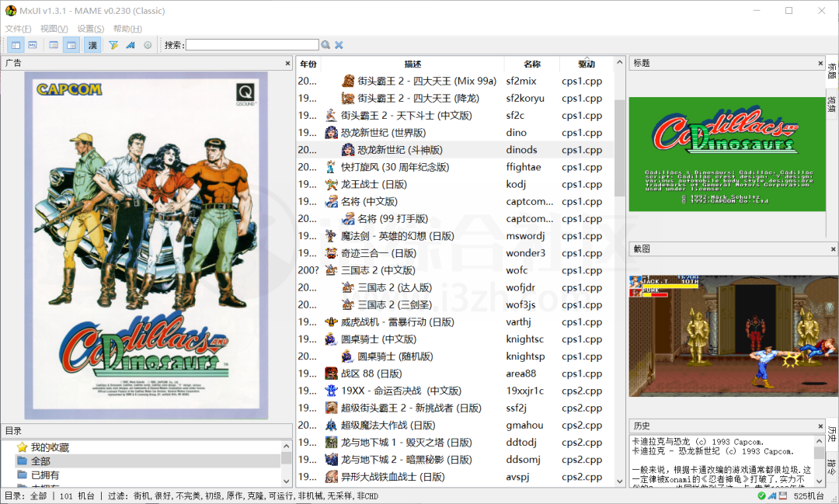Click the list-view layout icon before the highlighted one
Viewport: 839px width, 504px height.
pyautogui.click(x=54, y=45)
